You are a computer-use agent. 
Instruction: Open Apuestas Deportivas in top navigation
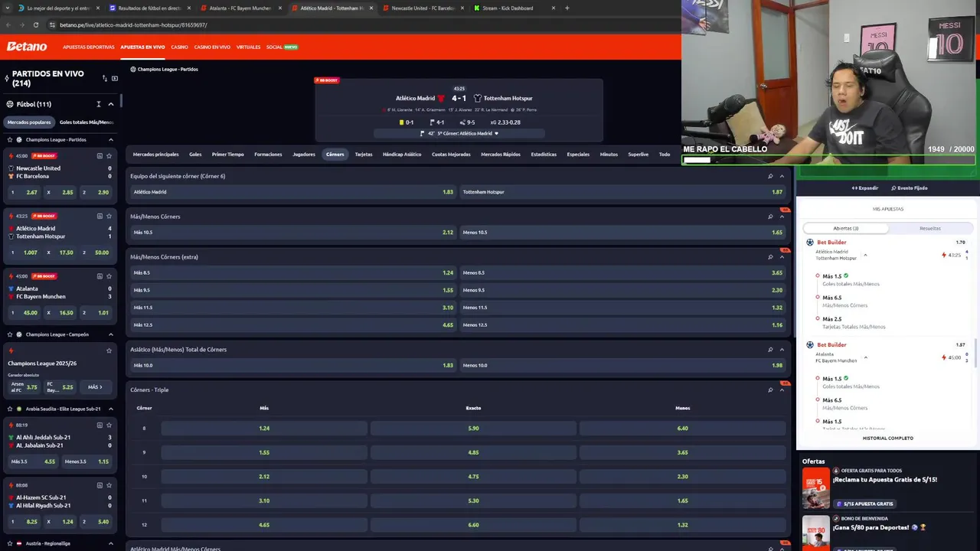89,47
